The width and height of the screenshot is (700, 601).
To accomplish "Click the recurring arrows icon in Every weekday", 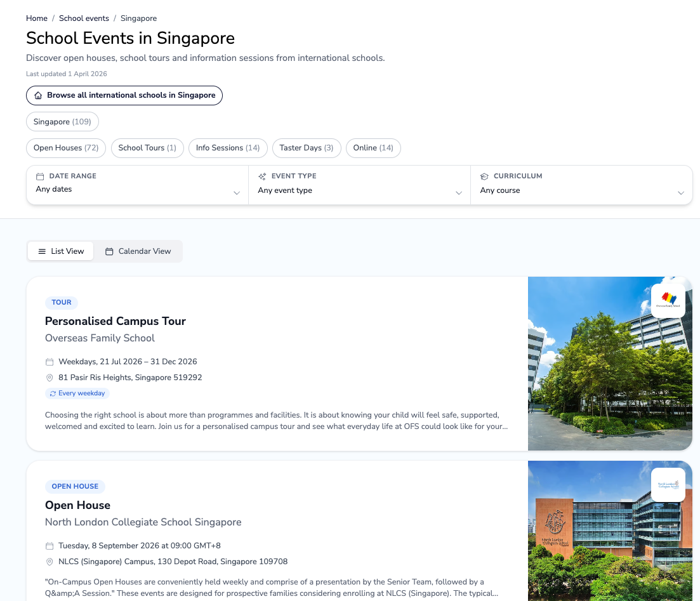I will click(x=53, y=393).
